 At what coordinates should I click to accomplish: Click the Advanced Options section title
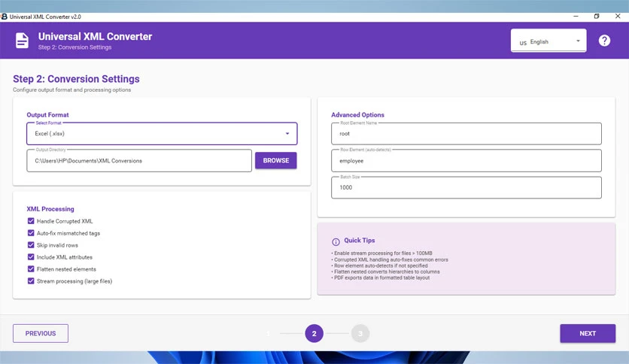(357, 114)
